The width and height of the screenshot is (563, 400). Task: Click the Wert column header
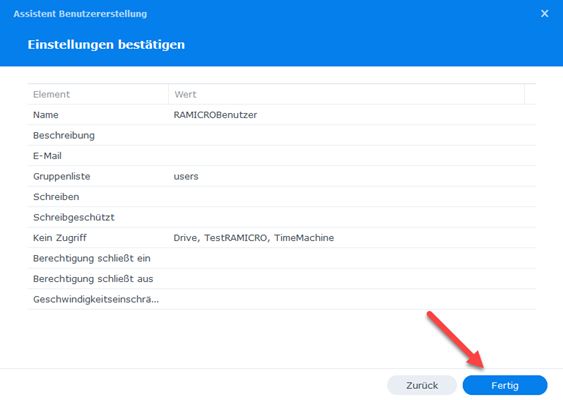346,94
